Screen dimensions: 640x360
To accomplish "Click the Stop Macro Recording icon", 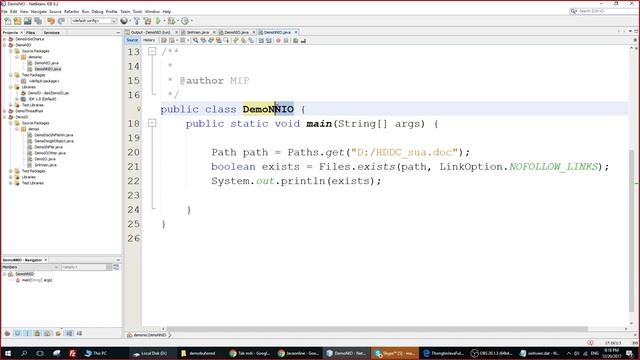I will click(286, 40).
